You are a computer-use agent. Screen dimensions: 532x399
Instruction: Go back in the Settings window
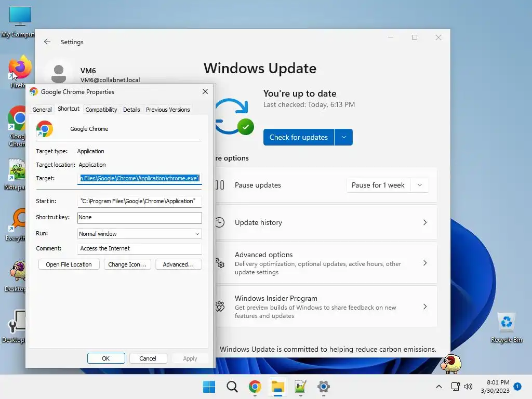pyautogui.click(x=47, y=42)
